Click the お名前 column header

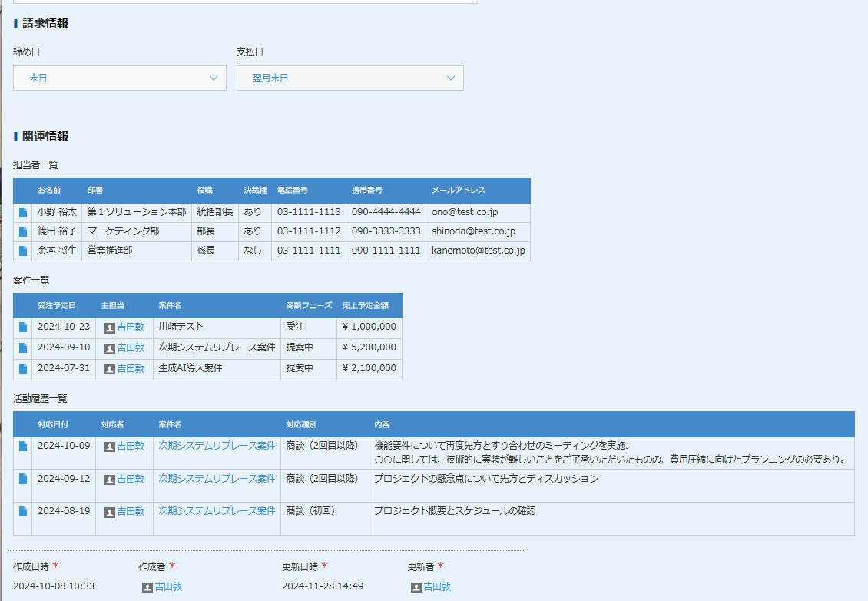click(x=49, y=190)
